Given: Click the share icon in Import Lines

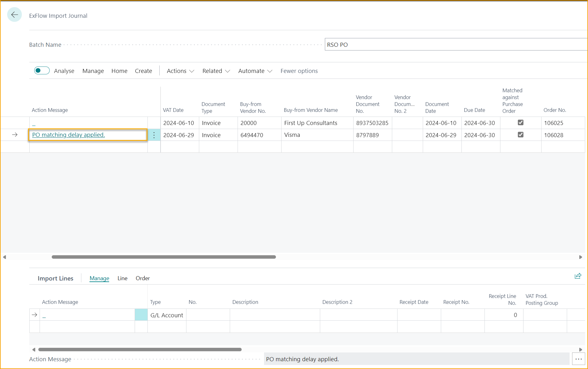Looking at the screenshot, I should 578,276.
